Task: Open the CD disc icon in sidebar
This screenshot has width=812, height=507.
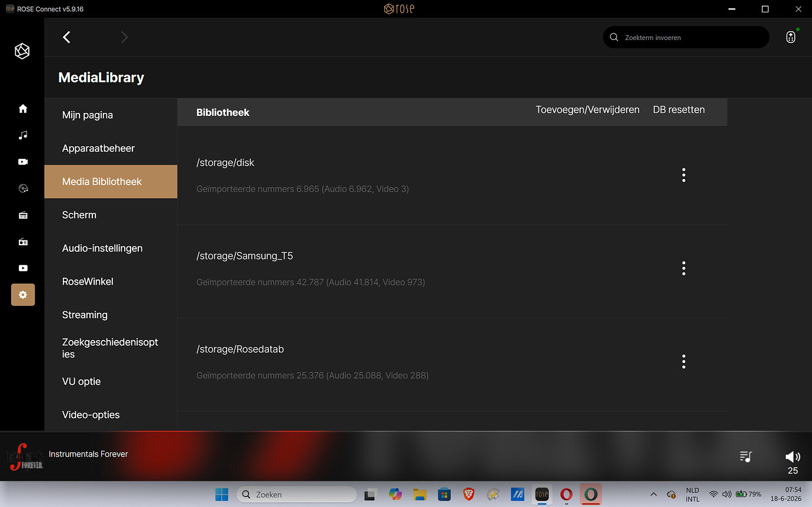Action: click(x=23, y=188)
